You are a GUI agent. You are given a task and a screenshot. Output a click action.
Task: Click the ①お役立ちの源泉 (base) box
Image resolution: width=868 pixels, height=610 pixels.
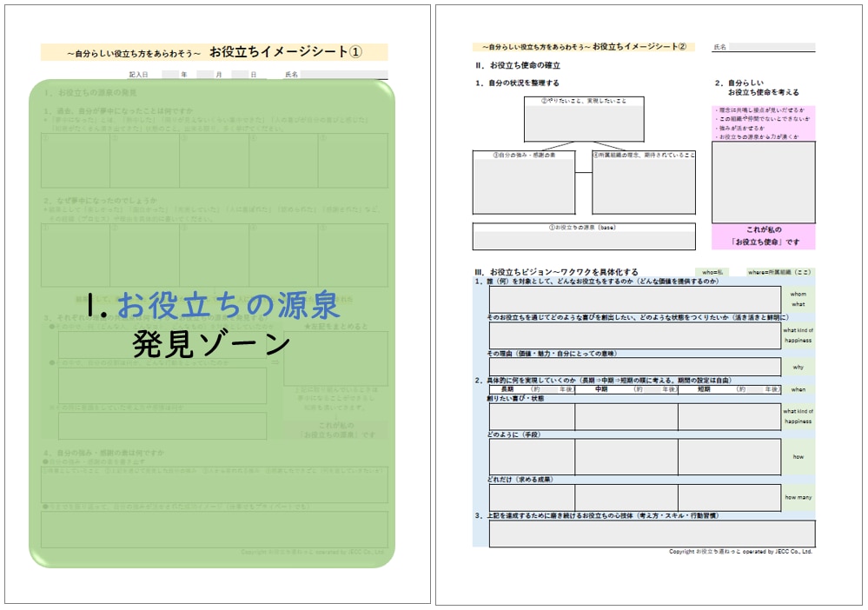pos(584,236)
